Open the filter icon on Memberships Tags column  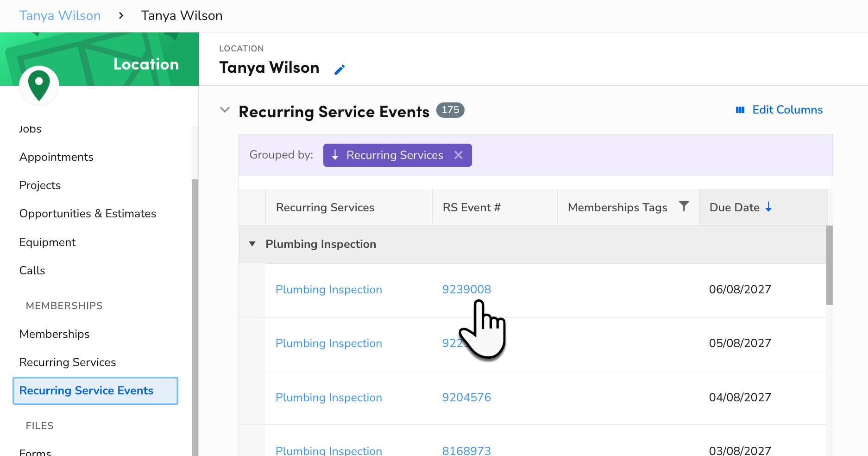685,207
